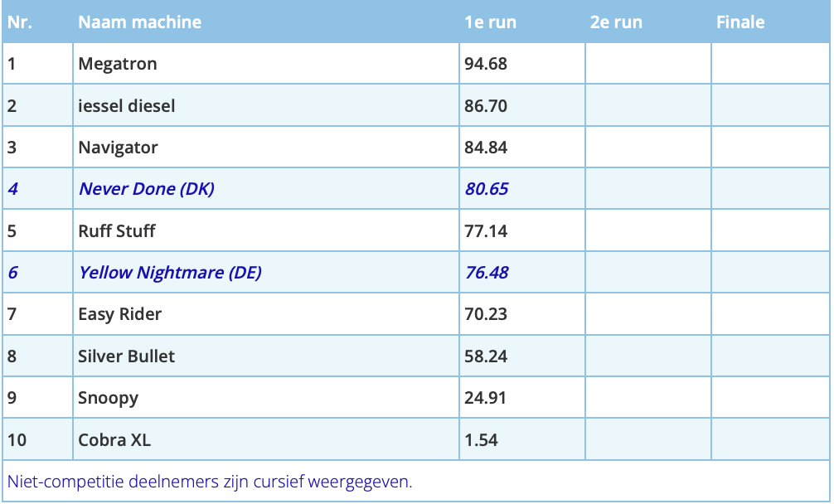
Task: Select the Ruff Stuff machine name
Action: [117, 231]
